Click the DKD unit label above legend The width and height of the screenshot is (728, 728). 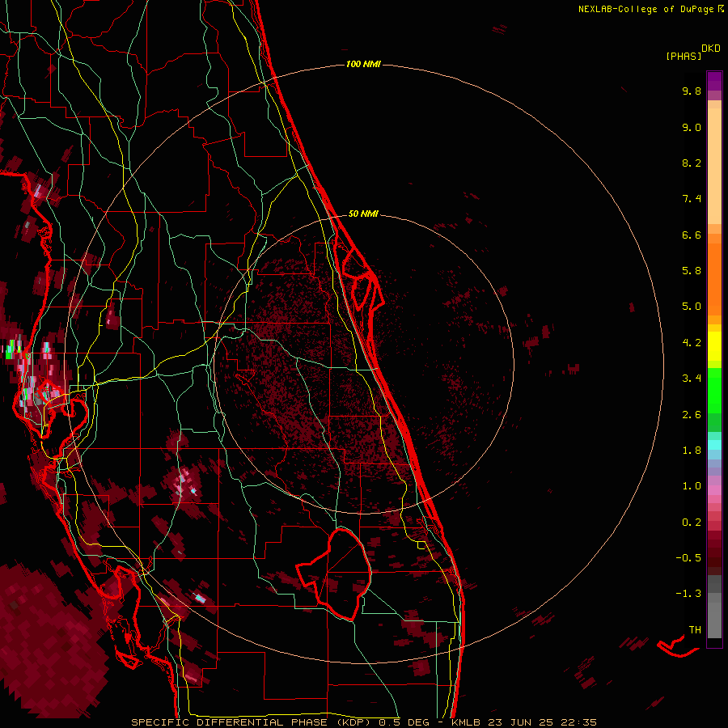[711, 48]
